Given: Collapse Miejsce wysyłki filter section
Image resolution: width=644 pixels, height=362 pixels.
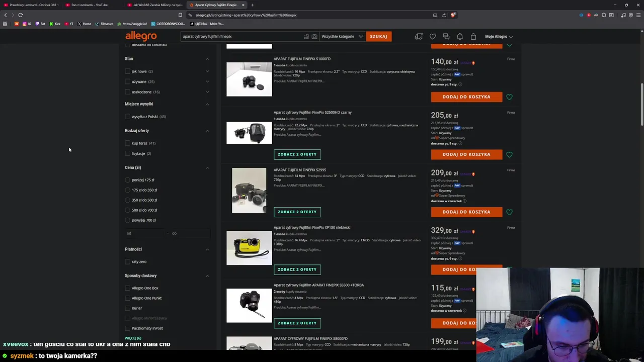Looking at the screenshot, I should (x=207, y=104).
